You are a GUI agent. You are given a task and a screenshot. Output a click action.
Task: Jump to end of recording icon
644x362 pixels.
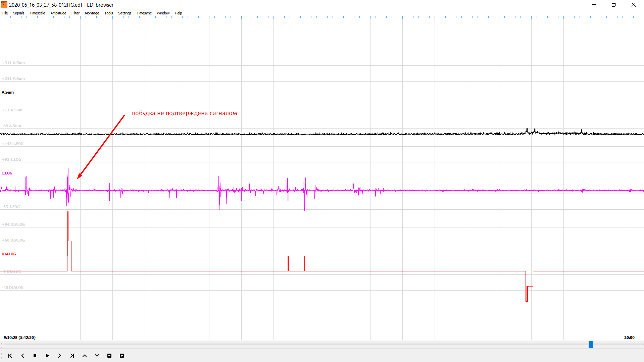point(72,356)
